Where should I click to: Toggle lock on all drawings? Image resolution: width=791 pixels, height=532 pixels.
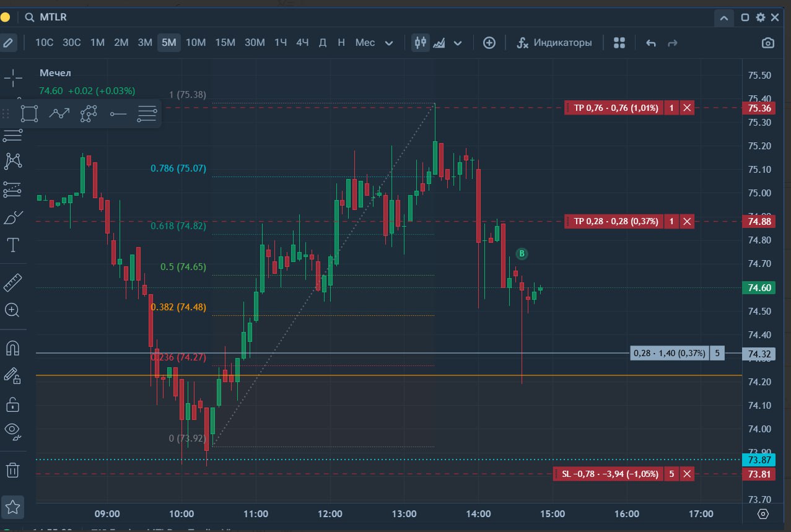tap(12, 404)
